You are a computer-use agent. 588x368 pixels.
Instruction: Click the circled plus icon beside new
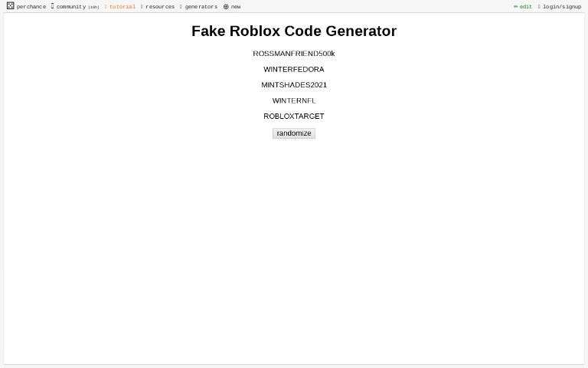point(226,7)
